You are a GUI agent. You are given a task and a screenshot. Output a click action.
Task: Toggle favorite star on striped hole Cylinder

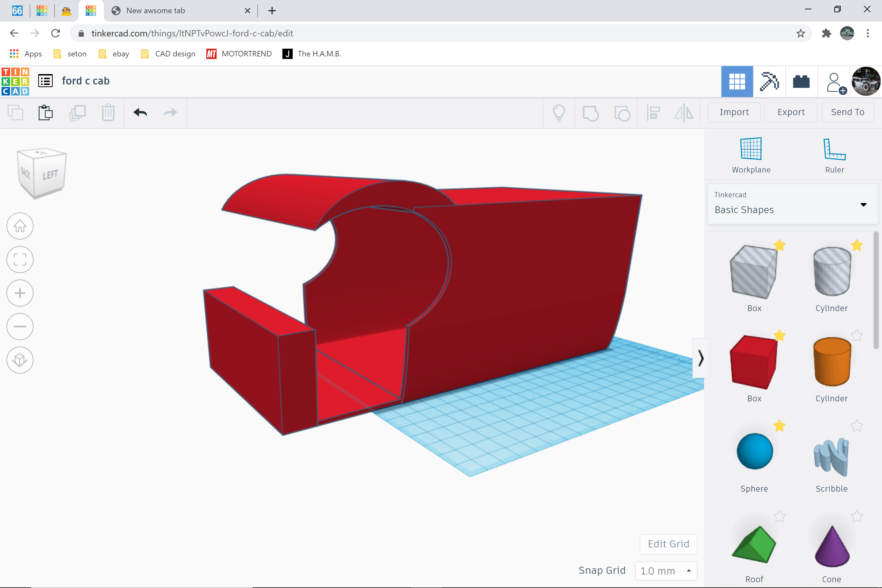point(857,245)
